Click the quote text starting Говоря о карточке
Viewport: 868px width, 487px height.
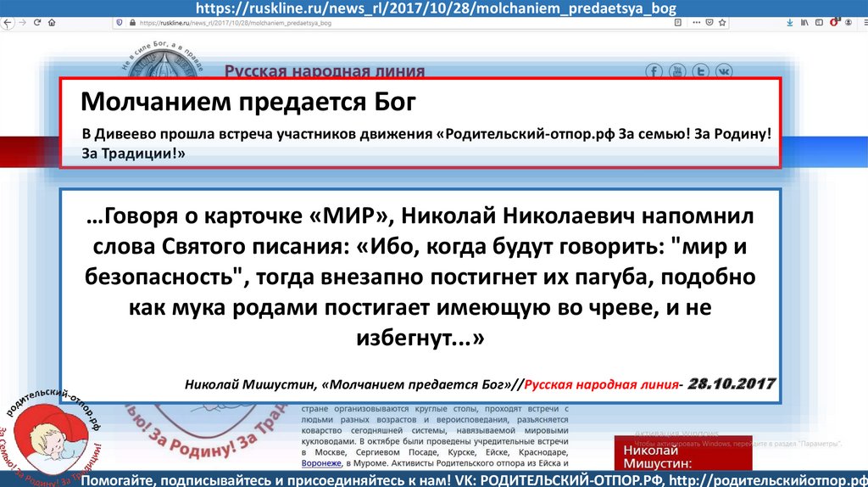(x=420, y=277)
